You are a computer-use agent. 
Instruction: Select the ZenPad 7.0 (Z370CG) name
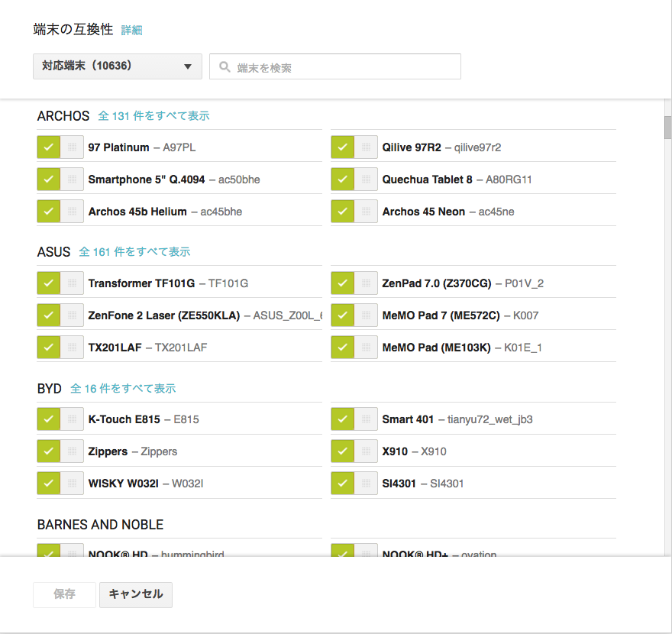437,283
